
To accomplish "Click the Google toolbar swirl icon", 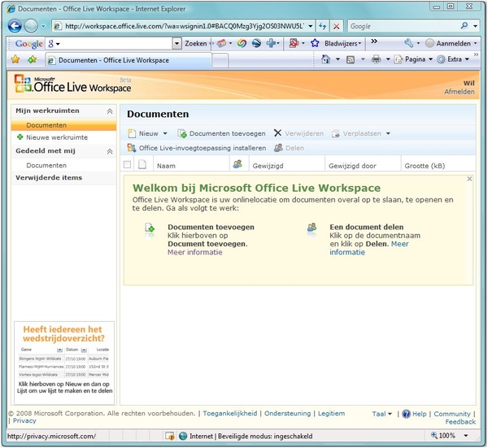I will [242, 43].
